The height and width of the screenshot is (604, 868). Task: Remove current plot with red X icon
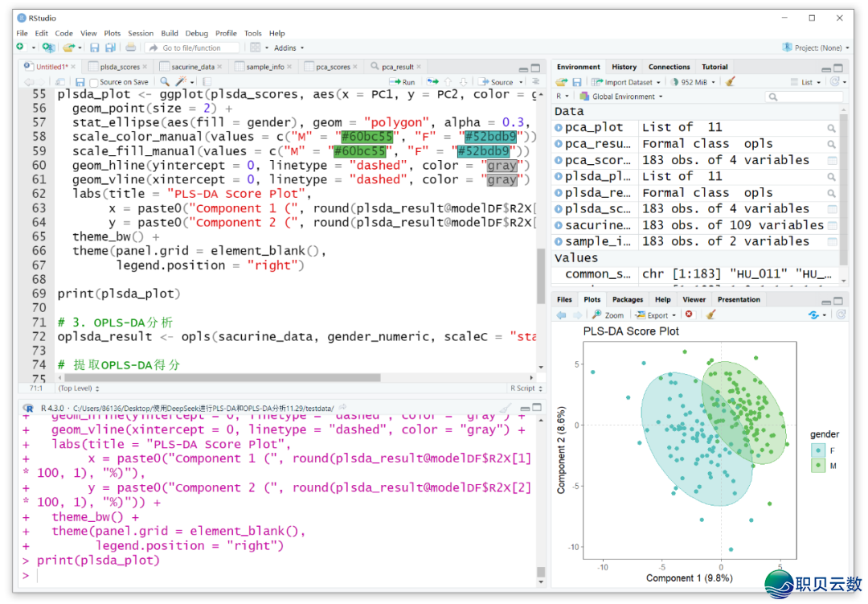pyautogui.click(x=690, y=315)
